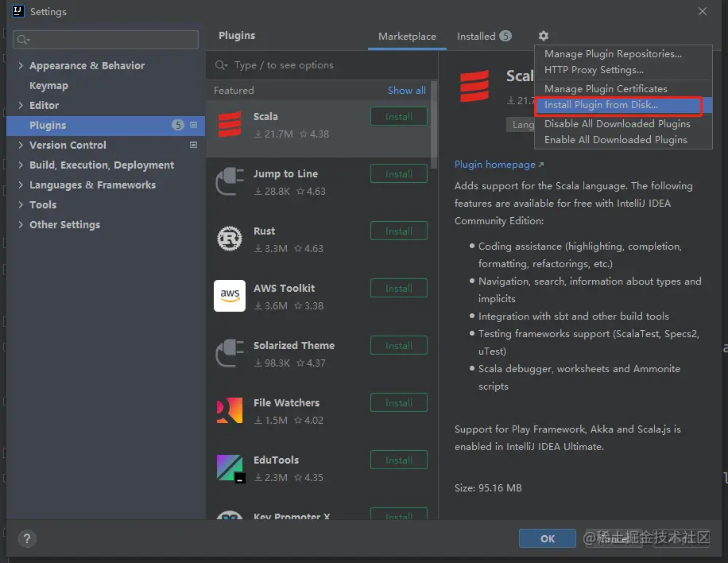Expand the Tools settings section
The width and height of the screenshot is (728, 563).
21,205
